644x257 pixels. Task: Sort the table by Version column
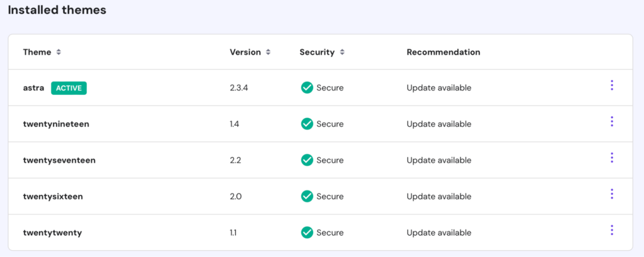(x=268, y=52)
